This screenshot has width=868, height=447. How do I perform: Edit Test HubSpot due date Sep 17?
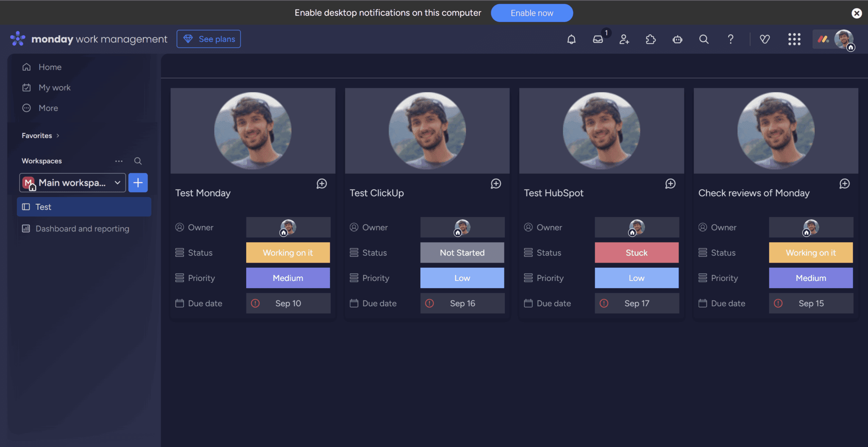pos(637,303)
